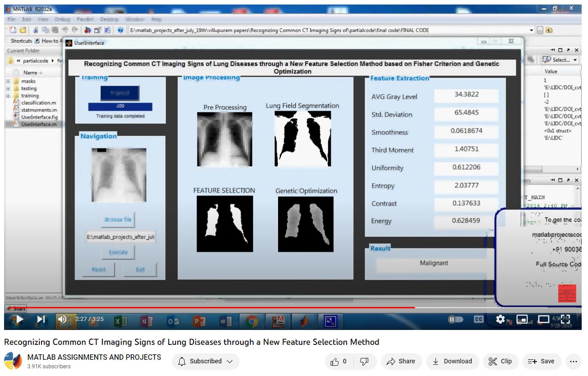Image resolution: width=588 pixels, height=376 pixels.
Task: Save the video to a playlist
Action: (x=542, y=361)
